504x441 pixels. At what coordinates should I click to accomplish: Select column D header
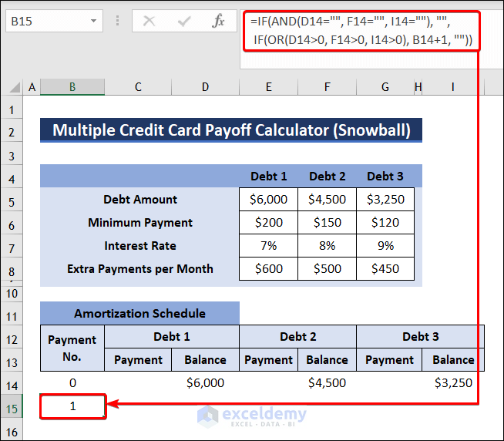pyautogui.click(x=205, y=87)
